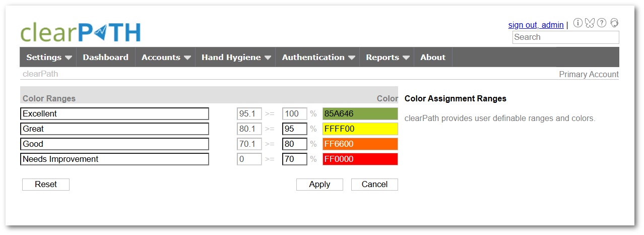Go to the Dashboard page

click(106, 57)
